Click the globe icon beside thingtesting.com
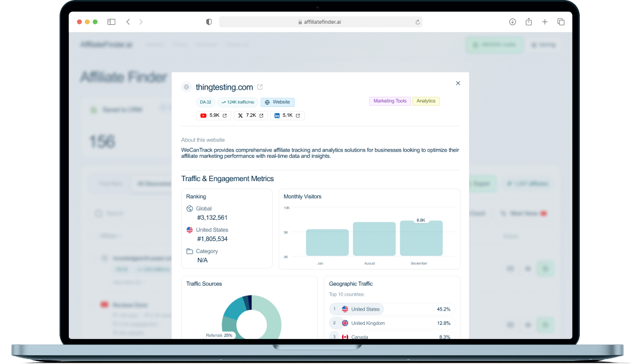Screen dimensions: 641x364 tap(187, 87)
